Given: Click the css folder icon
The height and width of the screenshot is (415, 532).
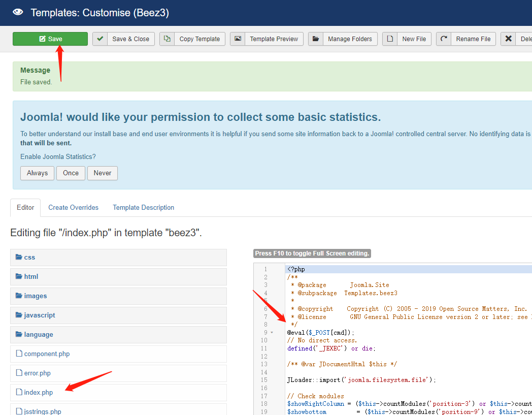Looking at the screenshot, I should tap(19, 257).
